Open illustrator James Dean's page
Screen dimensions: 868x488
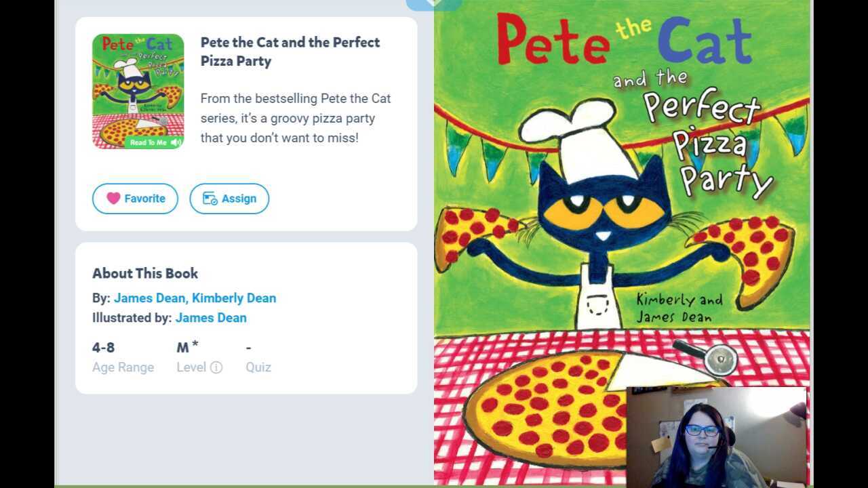click(211, 317)
